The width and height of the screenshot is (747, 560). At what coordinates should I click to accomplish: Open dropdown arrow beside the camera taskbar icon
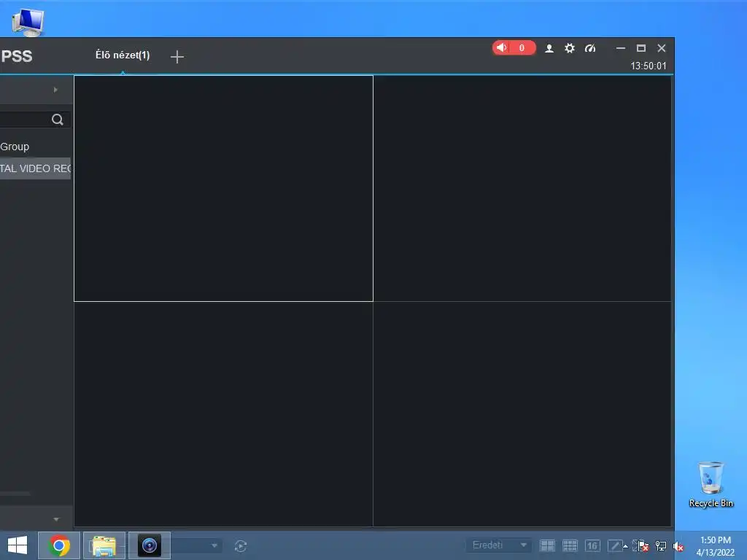(214, 545)
